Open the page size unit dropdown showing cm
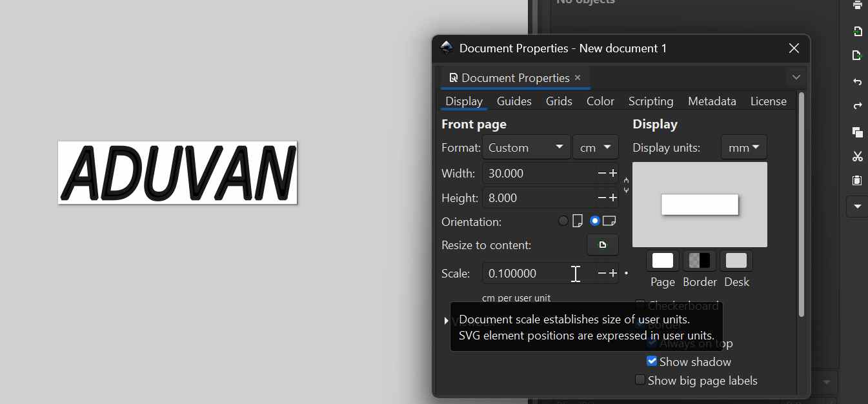 point(595,147)
